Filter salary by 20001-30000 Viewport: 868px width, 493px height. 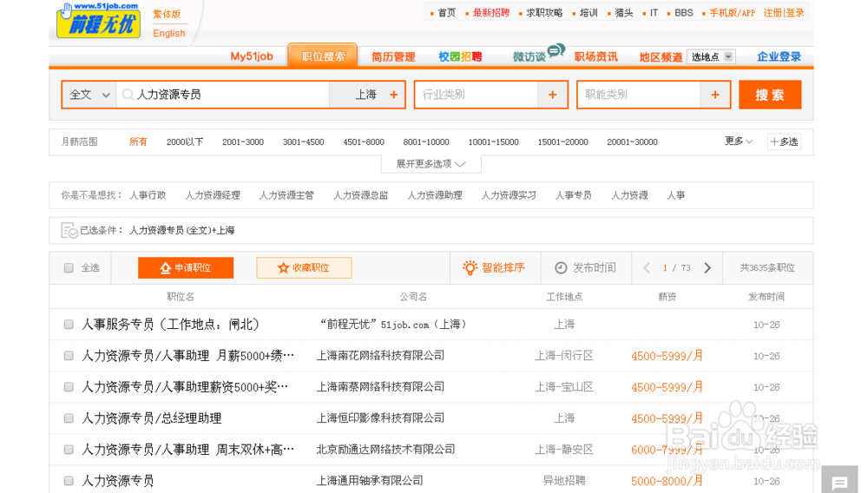click(632, 142)
